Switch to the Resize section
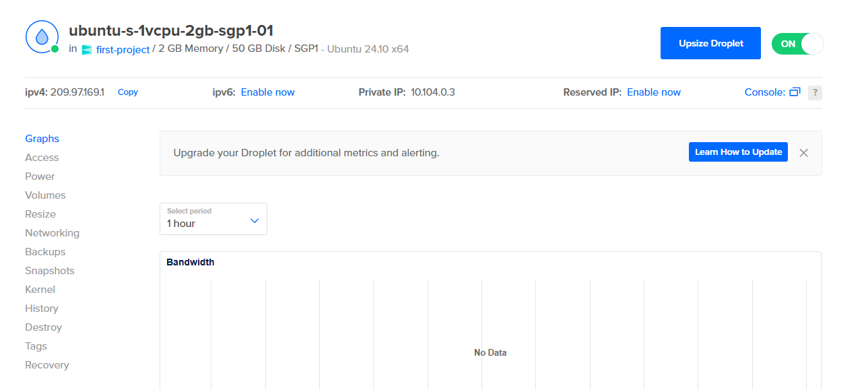Screen dimensions: 868x390 coord(40,214)
